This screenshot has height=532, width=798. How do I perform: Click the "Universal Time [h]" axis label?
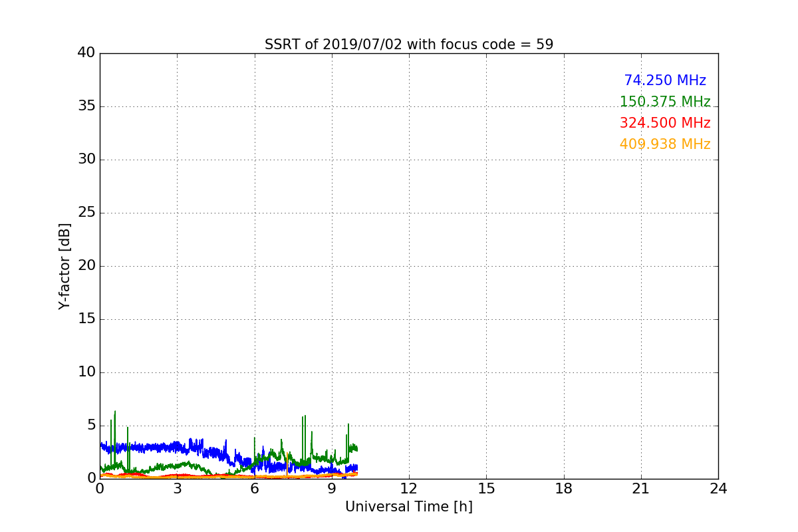409,507
